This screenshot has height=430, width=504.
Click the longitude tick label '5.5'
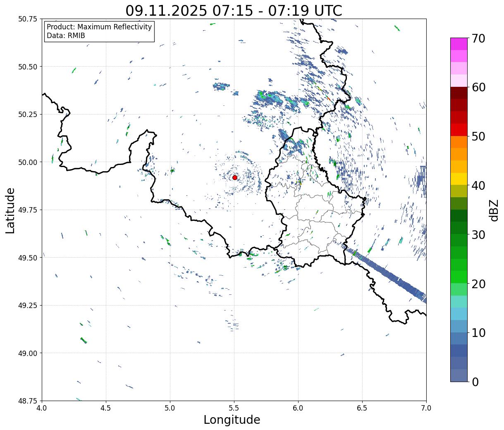click(234, 408)
